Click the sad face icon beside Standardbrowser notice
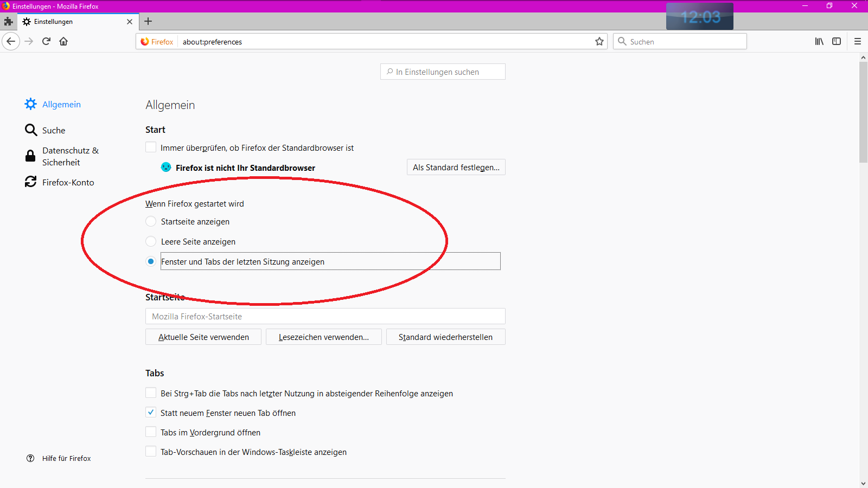This screenshot has width=868, height=488. tap(166, 168)
